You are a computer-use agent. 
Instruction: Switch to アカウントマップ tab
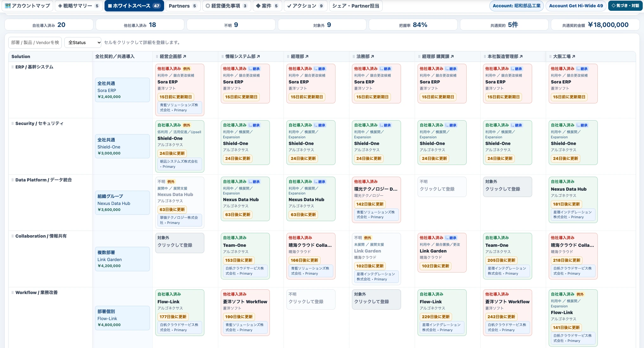pyautogui.click(x=28, y=6)
